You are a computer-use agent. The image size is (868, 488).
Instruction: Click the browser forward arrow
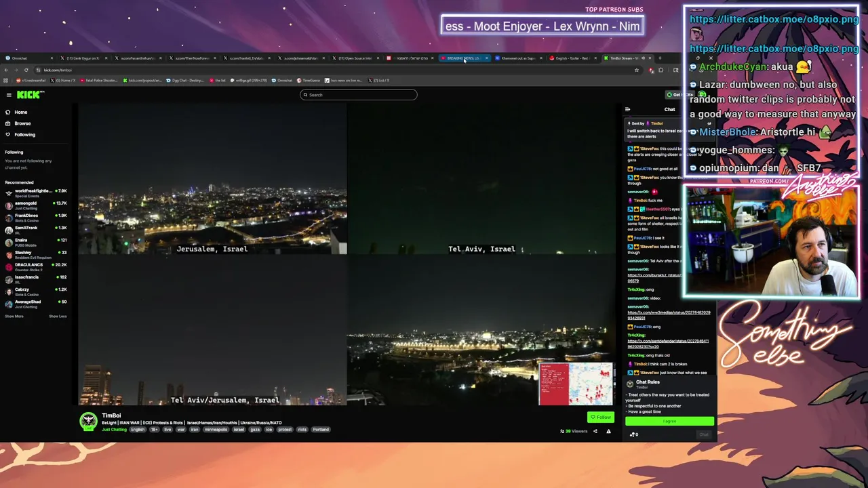16,70
